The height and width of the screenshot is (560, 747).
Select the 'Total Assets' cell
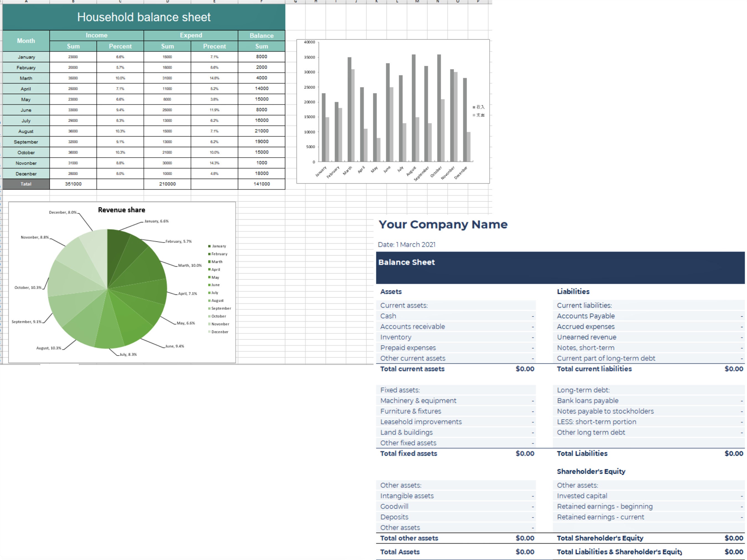(x=400, y=551)
